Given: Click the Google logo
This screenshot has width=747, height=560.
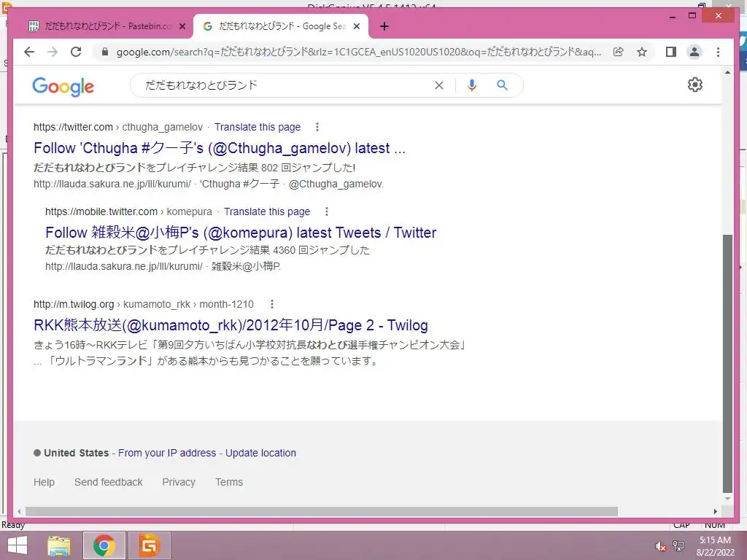Looking at the screenshot, I should click(x=63, y=86).
